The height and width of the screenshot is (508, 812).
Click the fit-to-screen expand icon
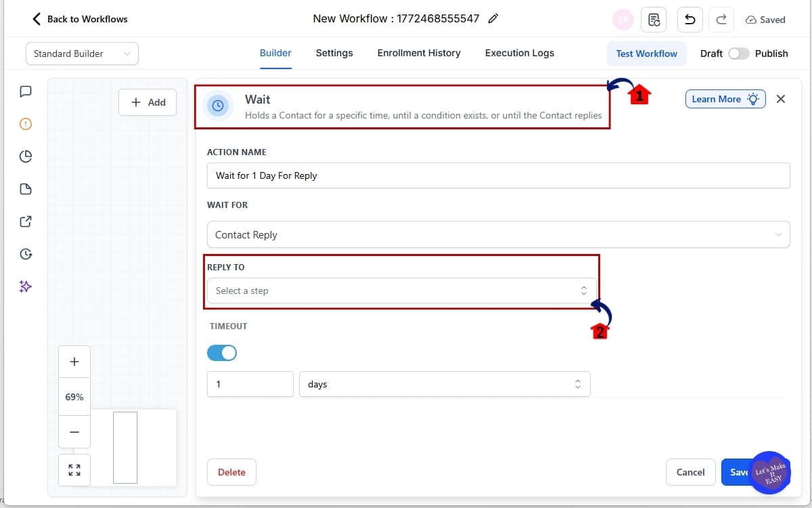tap(74, 469)
